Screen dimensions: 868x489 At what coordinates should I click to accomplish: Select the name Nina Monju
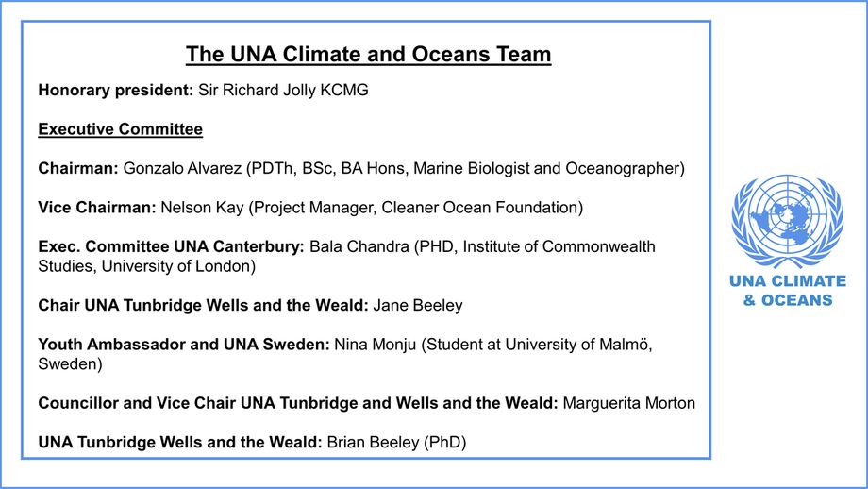point(376,345)
